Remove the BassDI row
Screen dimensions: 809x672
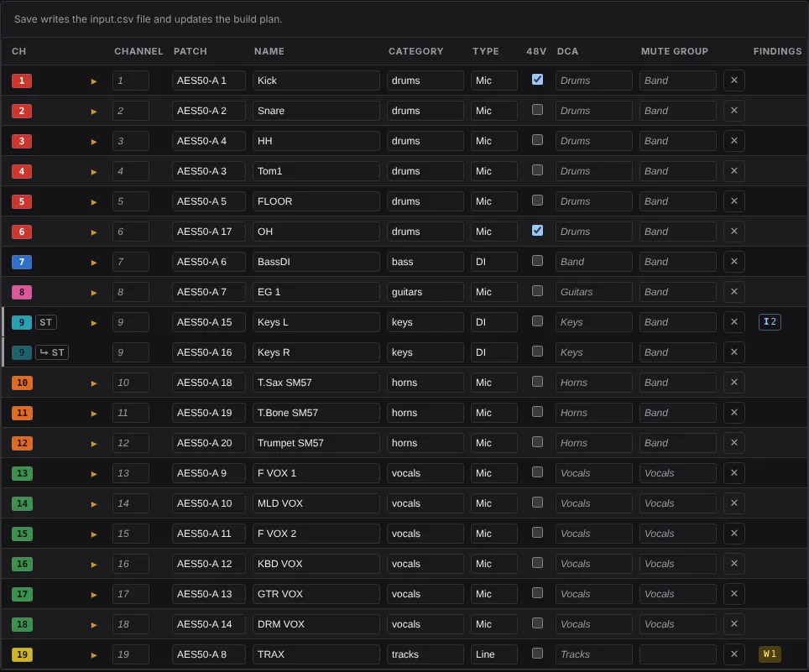pos(733,262)
